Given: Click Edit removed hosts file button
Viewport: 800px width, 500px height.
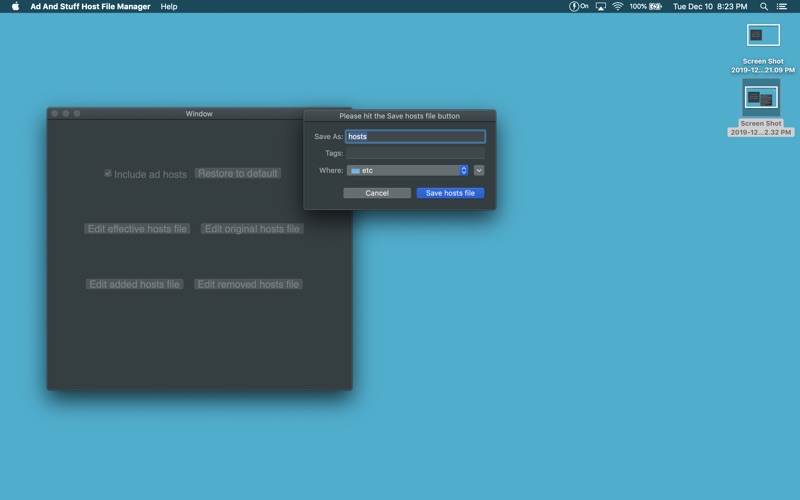Looking at the screenshot, I should coord(248,284).
